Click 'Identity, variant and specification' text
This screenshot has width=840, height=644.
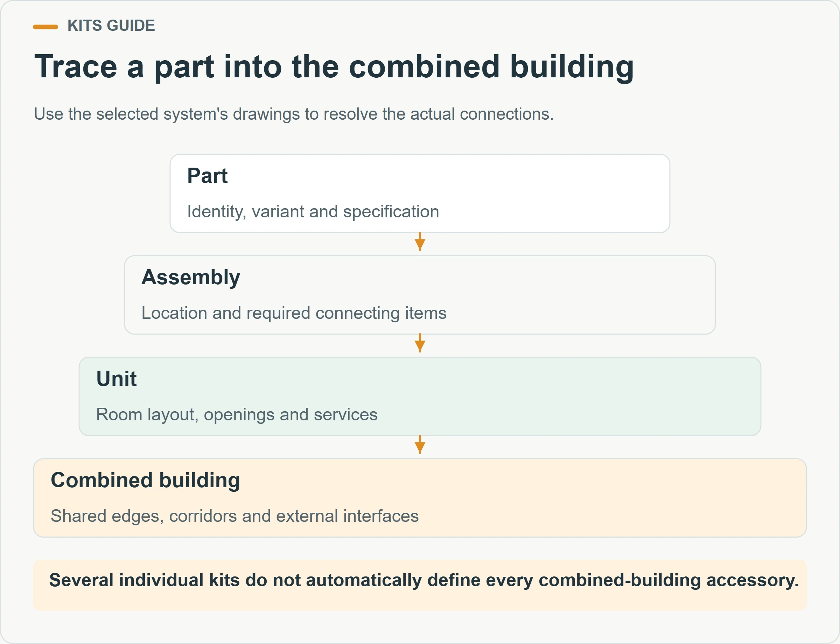313,212
